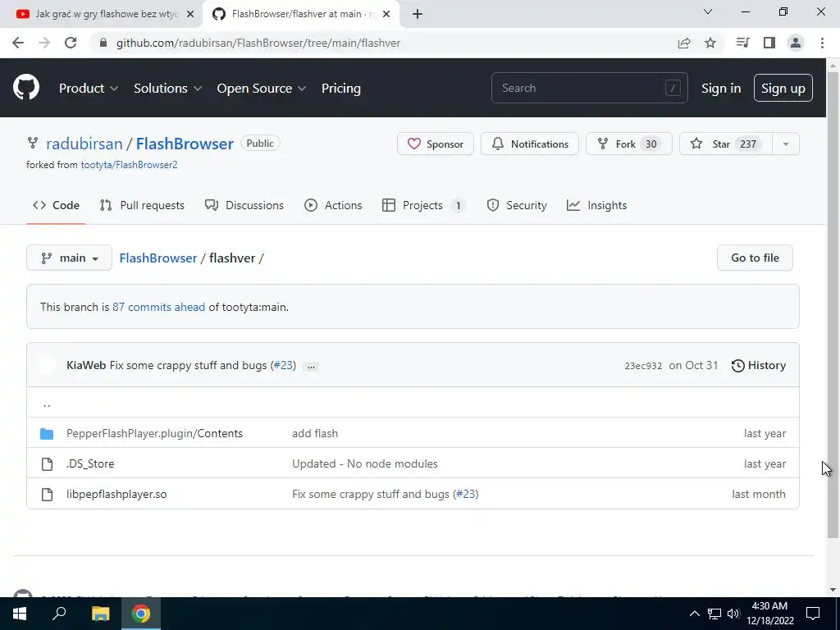Click the page vertical scrollbar
This screenshot has width=840, height=630.
coord(833,305)
